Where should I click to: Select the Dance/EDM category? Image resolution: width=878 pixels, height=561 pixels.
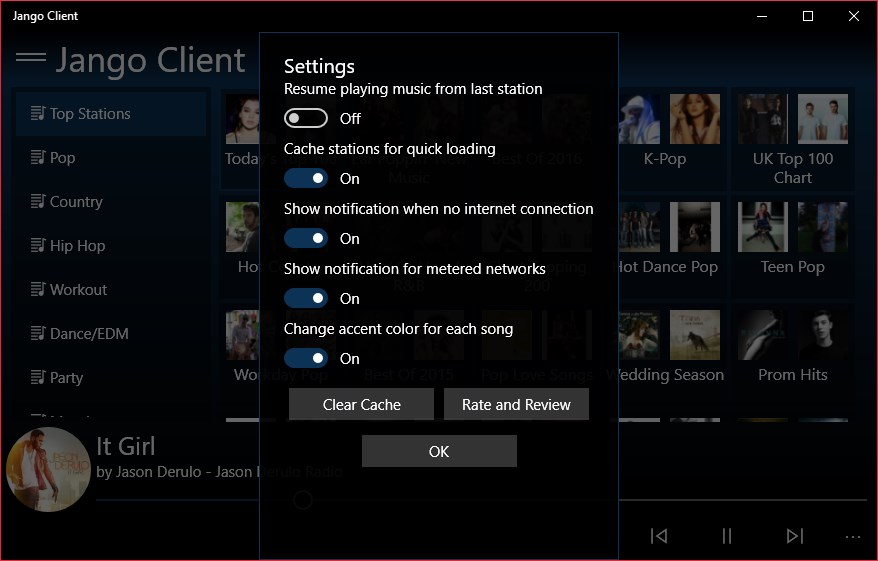(x=111, y=334)
